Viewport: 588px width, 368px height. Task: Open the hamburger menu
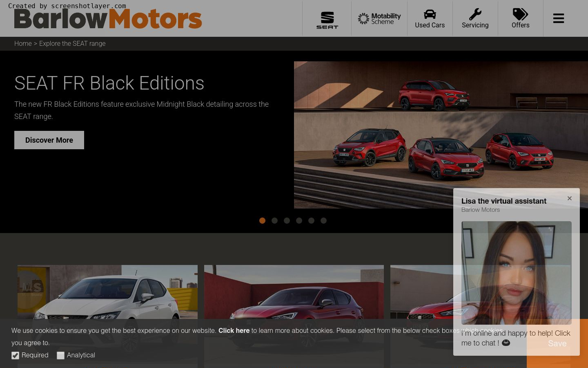click(559, 18)
